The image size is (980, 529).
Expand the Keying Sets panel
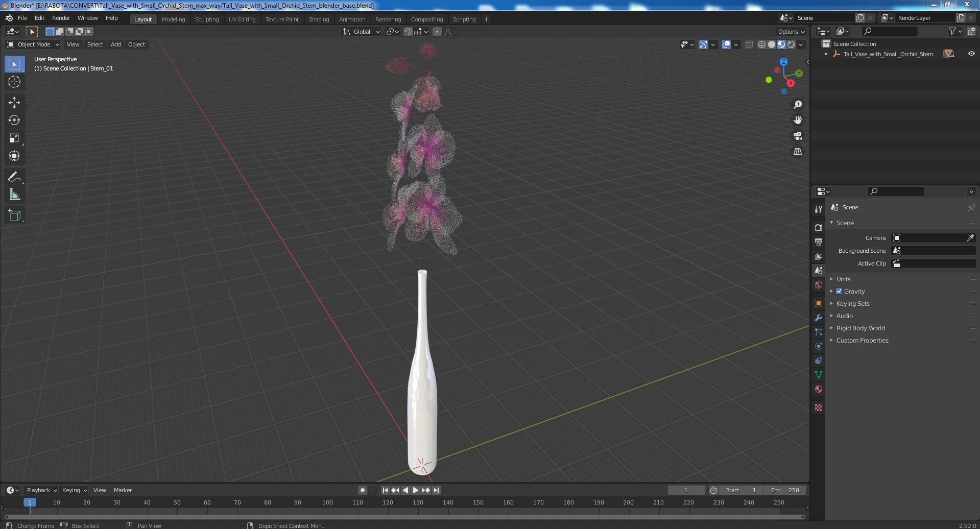(852, 303)
